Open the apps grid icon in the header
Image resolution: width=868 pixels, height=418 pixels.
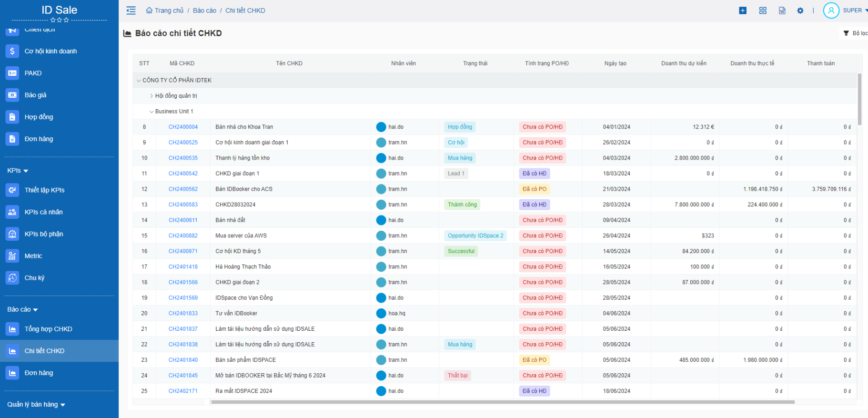(x=763, y=10)
